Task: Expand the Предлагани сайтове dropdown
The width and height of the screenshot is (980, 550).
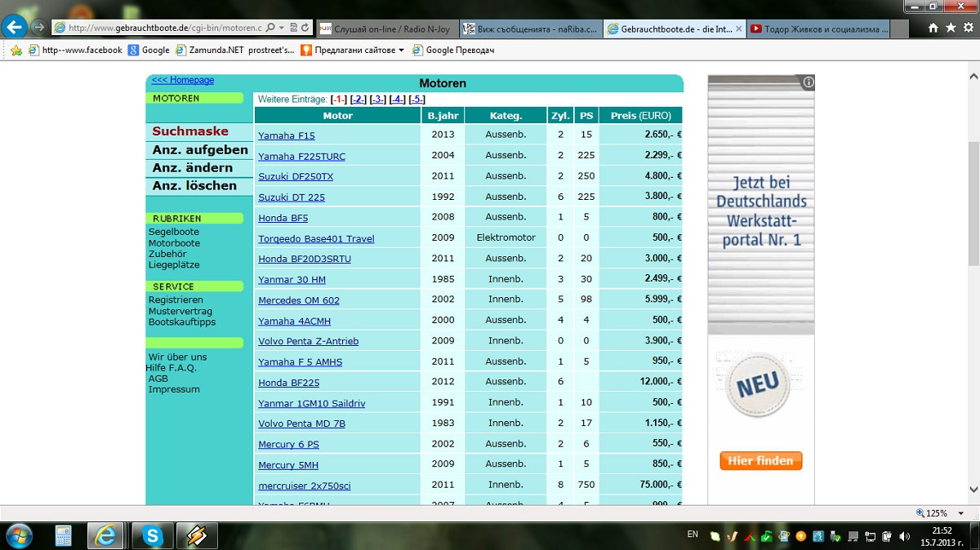Action: point(401,50)
